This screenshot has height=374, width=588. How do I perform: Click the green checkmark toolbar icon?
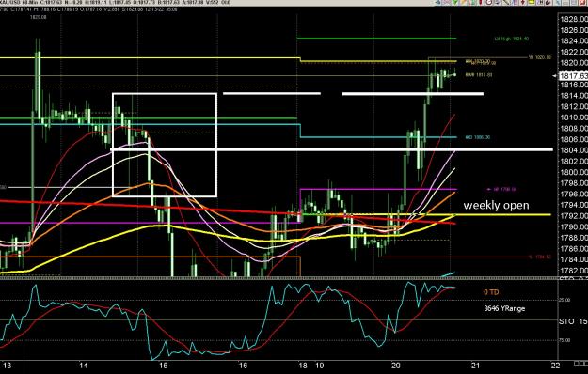point(454,2)
